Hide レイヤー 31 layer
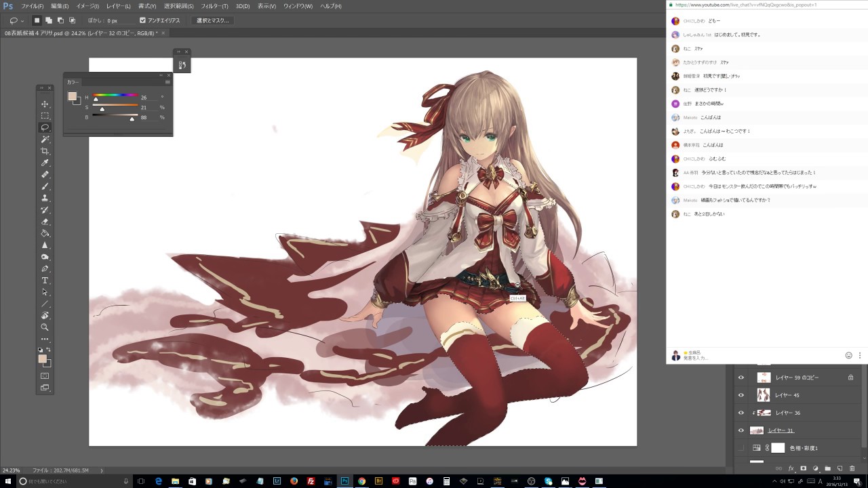This screenshot has width=868, height=488. point(741,430)
